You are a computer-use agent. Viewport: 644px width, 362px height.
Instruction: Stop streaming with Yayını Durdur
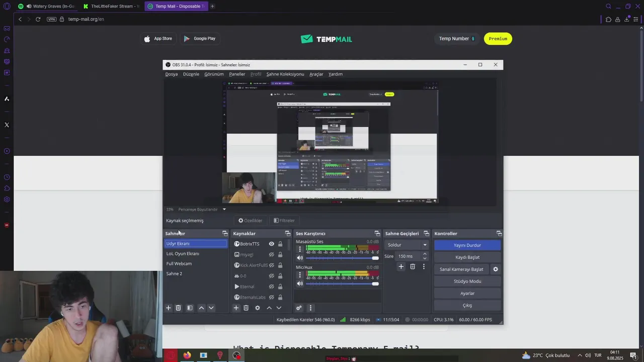tap(467, 245)
